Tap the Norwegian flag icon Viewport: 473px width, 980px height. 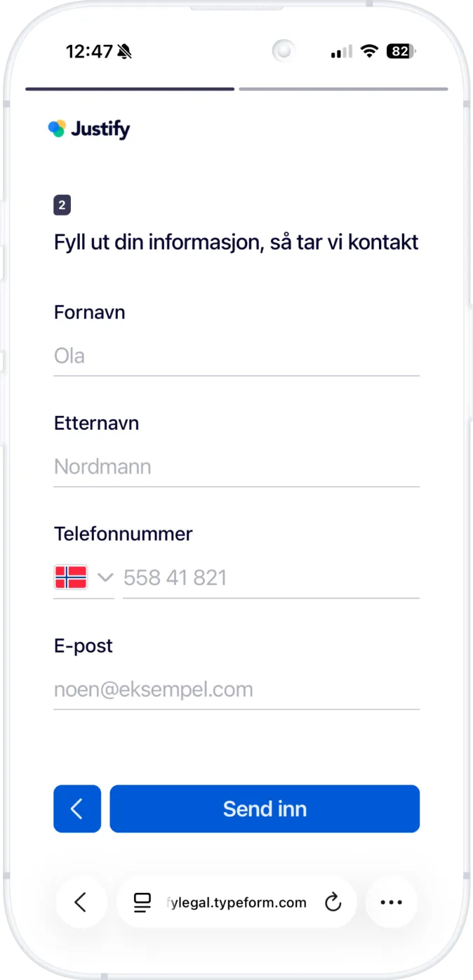point(71,577)
